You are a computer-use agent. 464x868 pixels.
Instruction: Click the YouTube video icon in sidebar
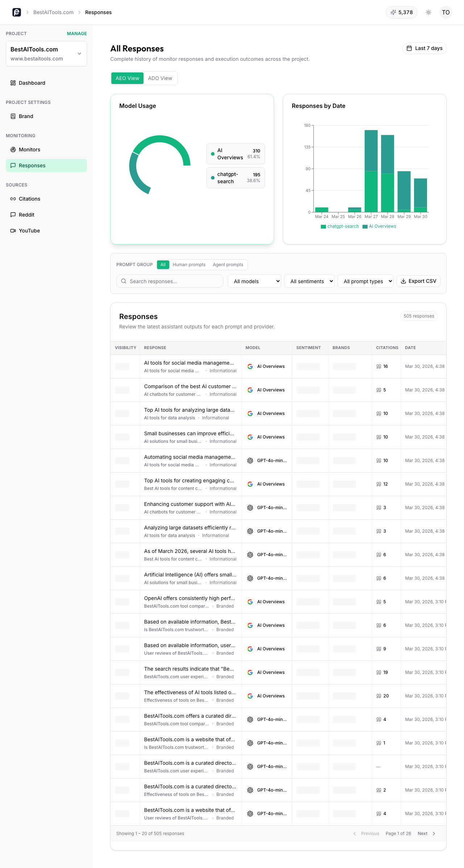click(x=13, y=231)
